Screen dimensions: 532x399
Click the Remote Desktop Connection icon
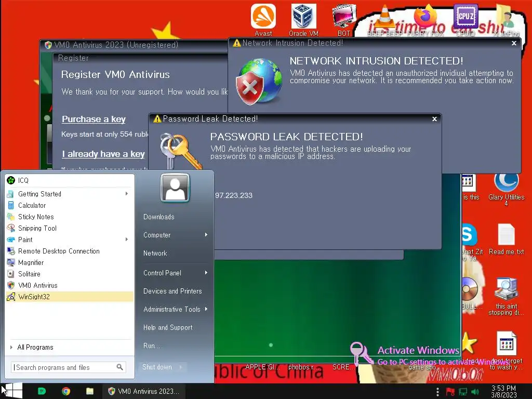click(11, 251)
